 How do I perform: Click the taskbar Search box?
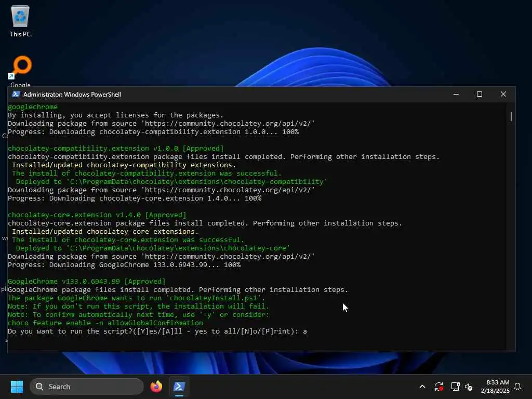[x=87, y=387]
